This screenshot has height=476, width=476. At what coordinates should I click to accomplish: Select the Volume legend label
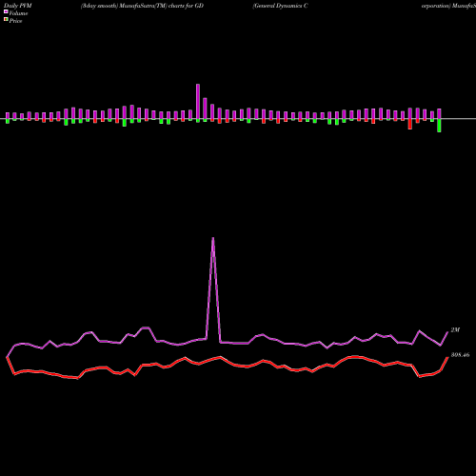tap(18, 13)
